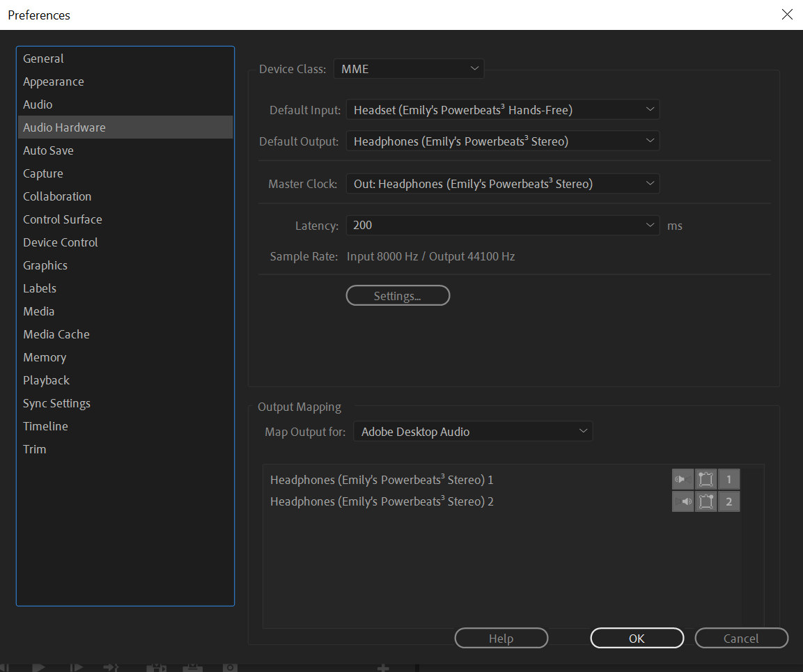Screen dimensions: 803x672
Task: Open the Media preferences category
Action: point(125,311)
